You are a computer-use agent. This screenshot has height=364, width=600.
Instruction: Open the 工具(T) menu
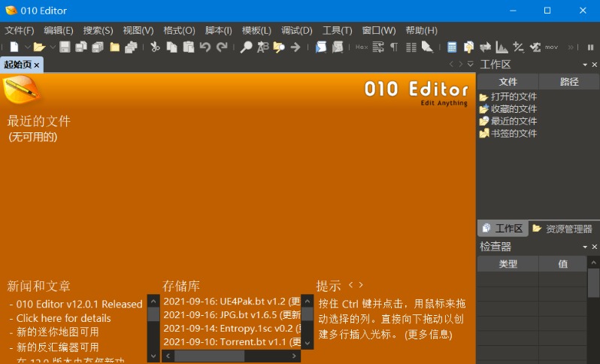(337, 31)
